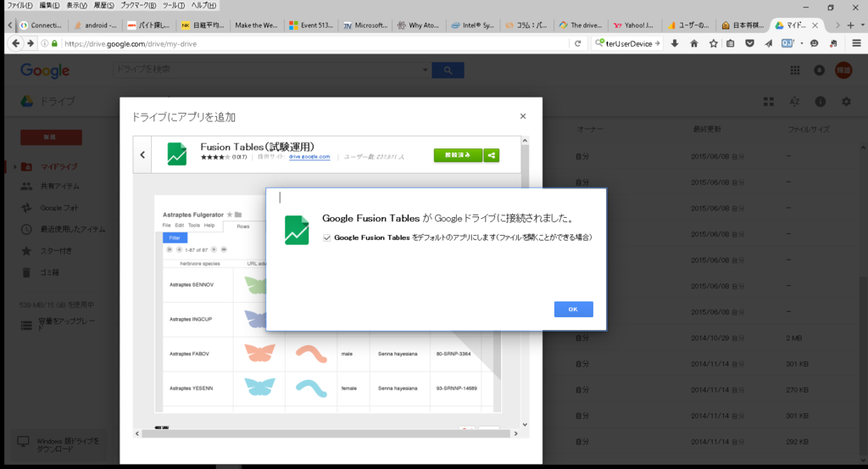Click the paper plane send icon
Image resolution: width=868 pixels, height=469 pixels.
[768, 43]
